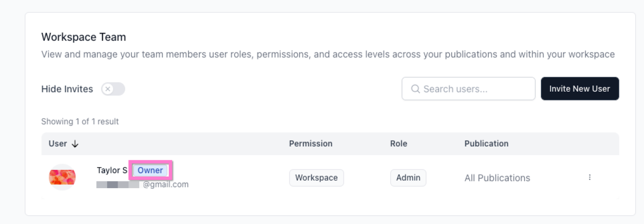Click the X knob on Hide Invites switch
The image size is (644, 224).
point(108,89)
